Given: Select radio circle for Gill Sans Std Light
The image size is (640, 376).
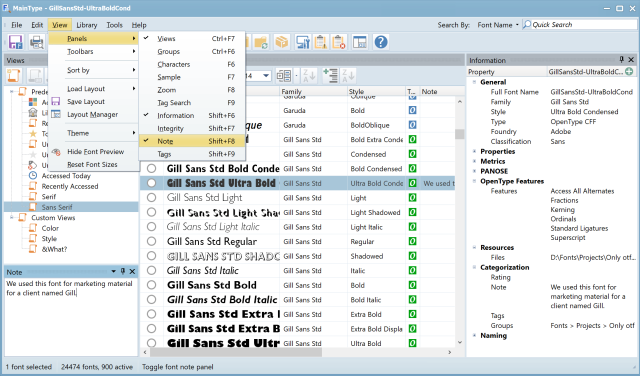Looking at the screenshot, I should (151, 198).
